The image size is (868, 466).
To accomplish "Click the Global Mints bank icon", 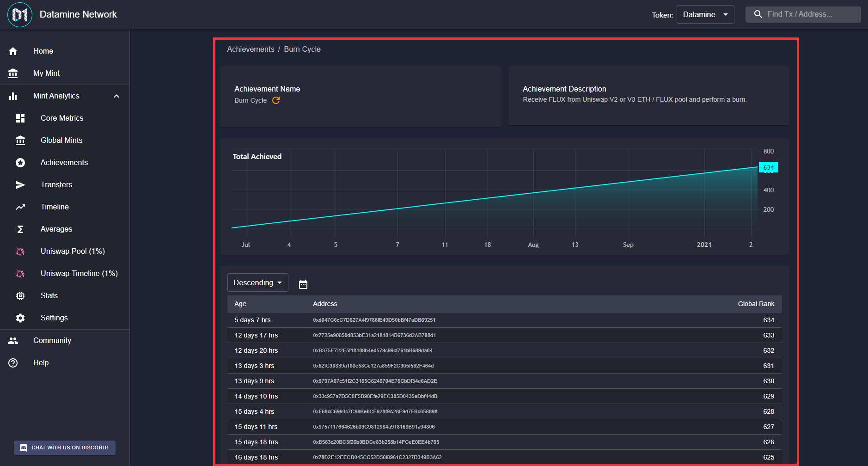I will (20, 141).
